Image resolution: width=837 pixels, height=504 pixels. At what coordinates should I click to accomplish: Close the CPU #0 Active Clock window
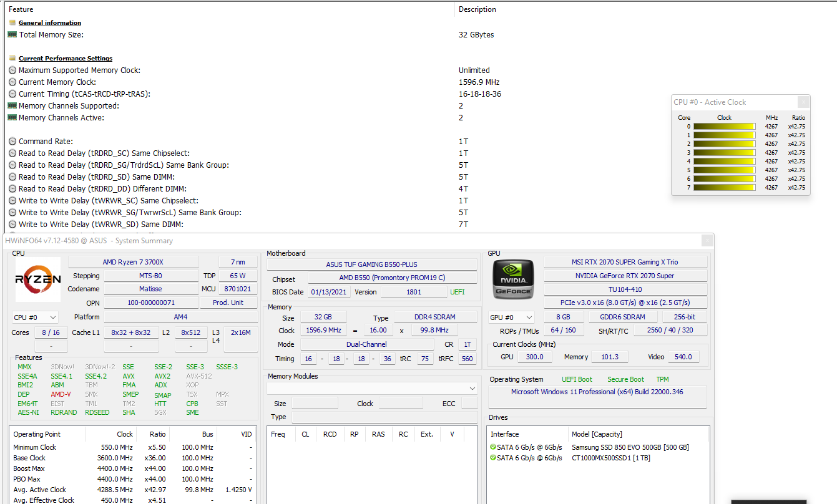[804, 102]
